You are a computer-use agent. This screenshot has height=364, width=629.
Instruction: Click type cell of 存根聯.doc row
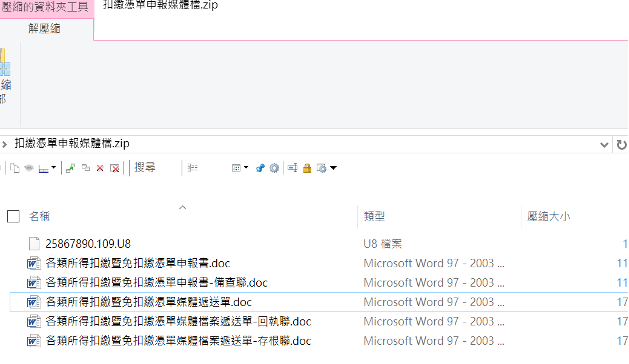(434, 341)
